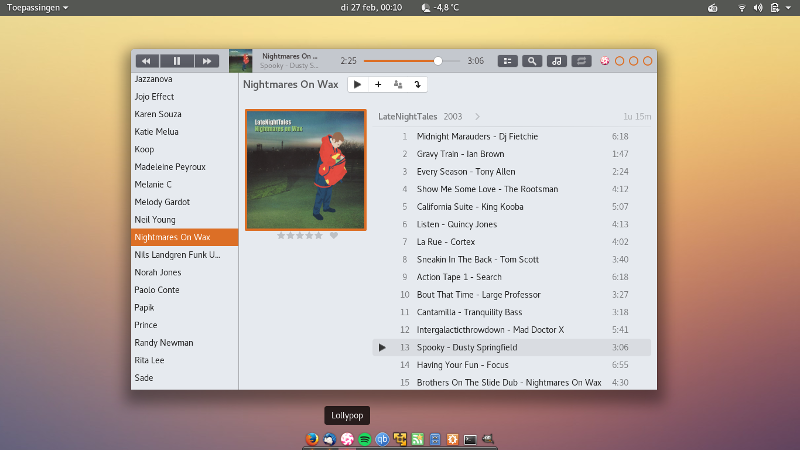Pause the current song

[177, 61]
